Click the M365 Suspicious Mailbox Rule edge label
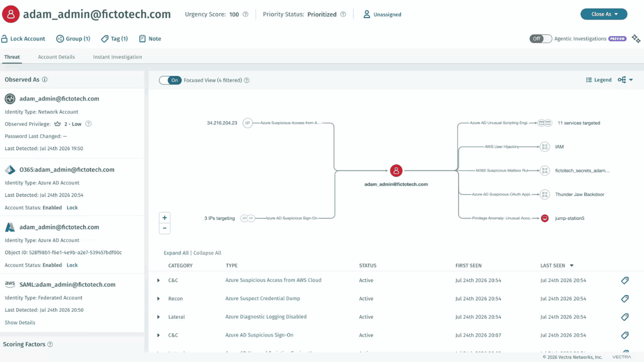Image resolution: width=644 pixels, height=362 pixels. pyautogui.click(x=502, y=170)
